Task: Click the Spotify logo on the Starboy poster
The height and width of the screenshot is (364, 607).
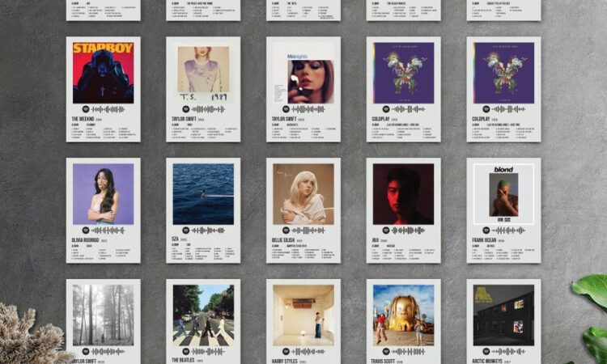Action: tap(86, 108)
